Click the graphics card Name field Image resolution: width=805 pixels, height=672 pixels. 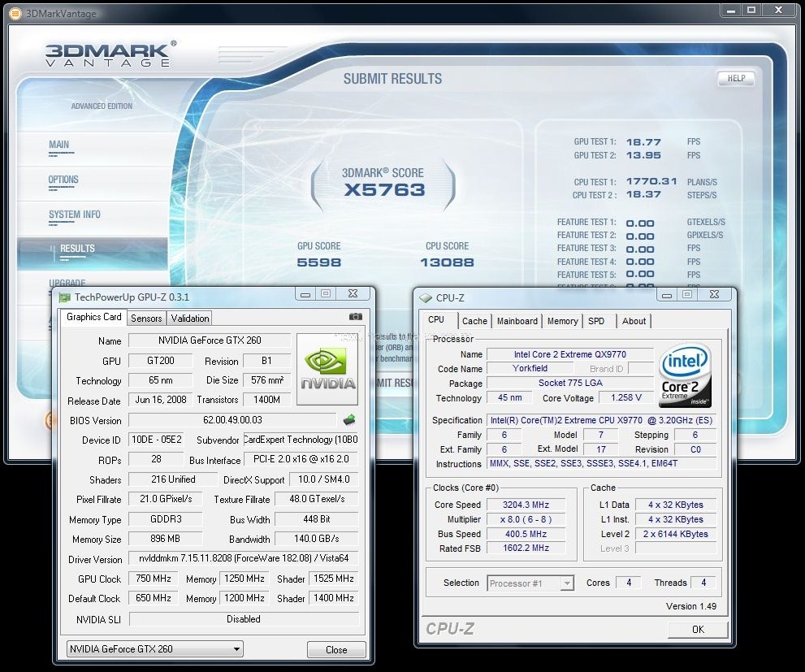210,340
